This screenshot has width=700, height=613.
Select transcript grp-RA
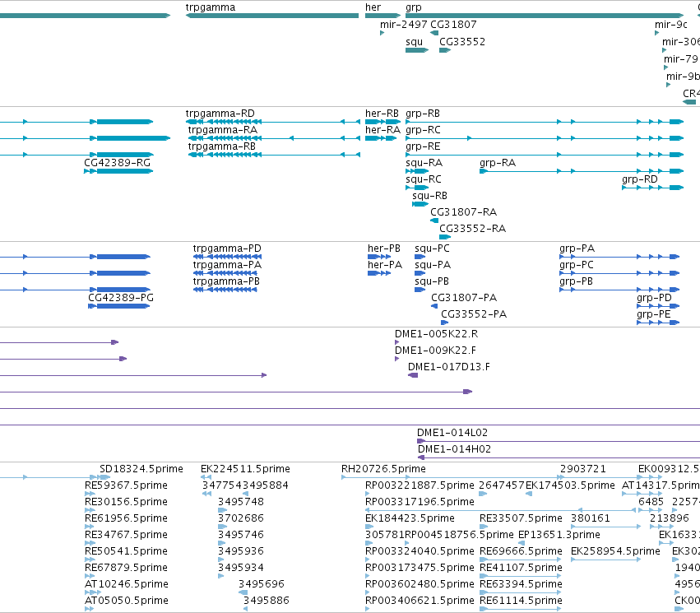point(582,171)
